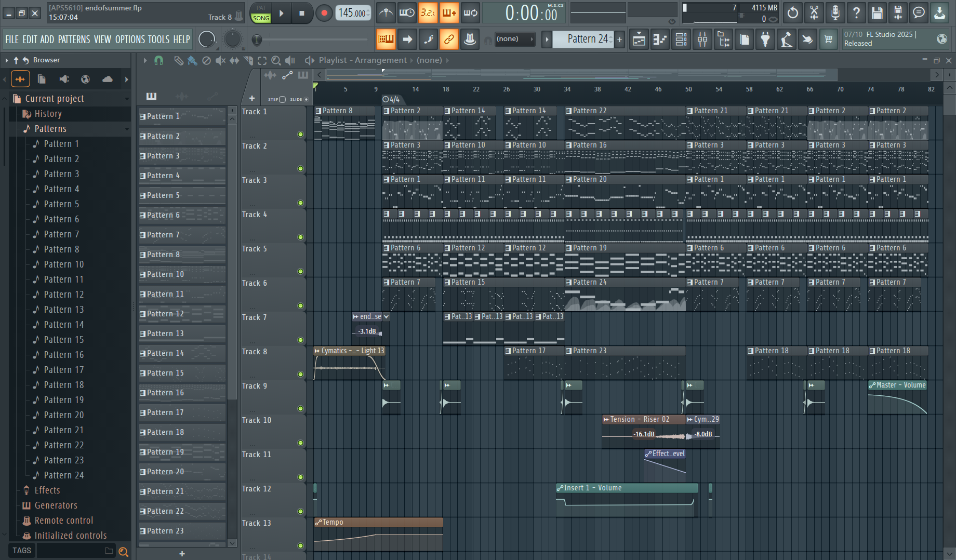Mute Track 1 using its green LED
The width and height of the screenshot is (956, 560).
pyautogui.click(x=300, y=135)
